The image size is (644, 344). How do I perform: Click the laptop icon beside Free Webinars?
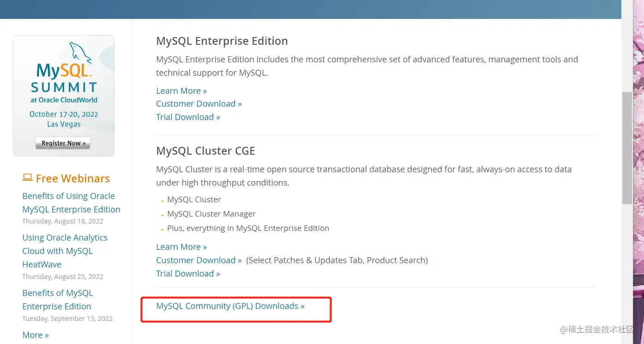[27, 178]
